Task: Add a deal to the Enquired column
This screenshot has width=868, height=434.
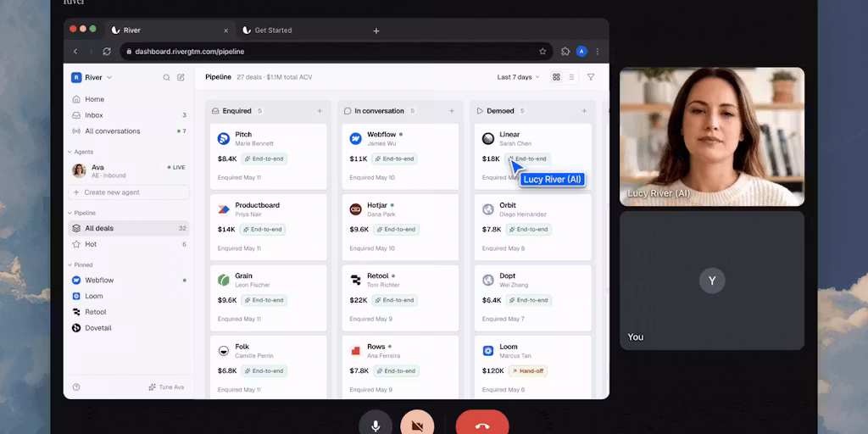Action: (x=320, y=111)
